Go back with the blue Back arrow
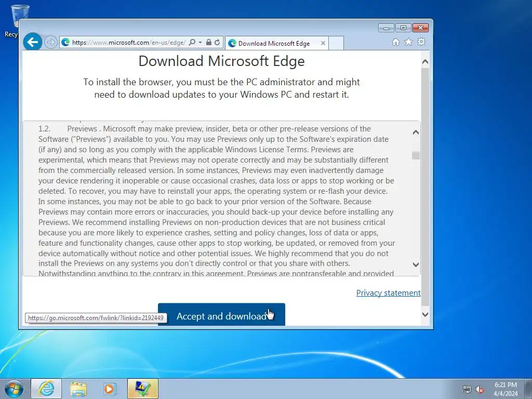 [x=33, y=42]
